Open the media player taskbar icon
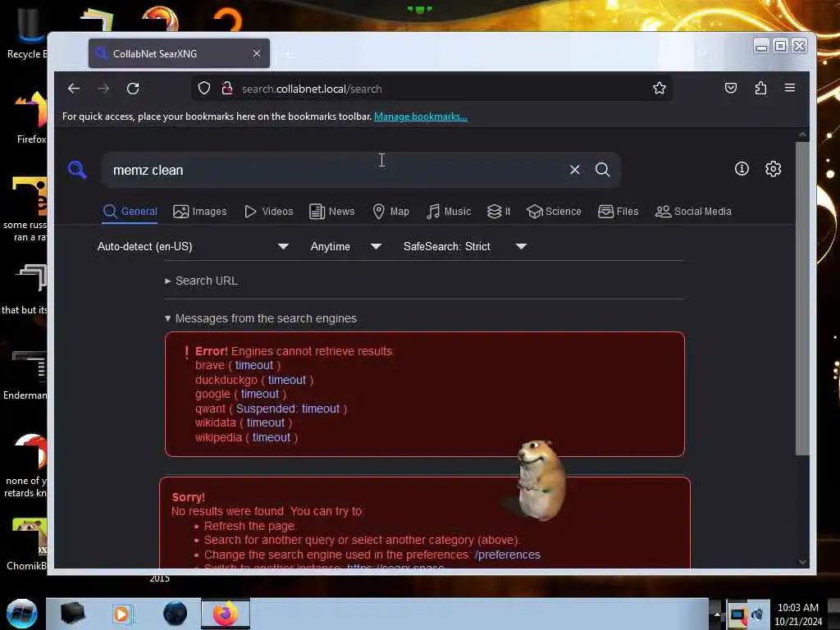 click(x=121, y=614)
